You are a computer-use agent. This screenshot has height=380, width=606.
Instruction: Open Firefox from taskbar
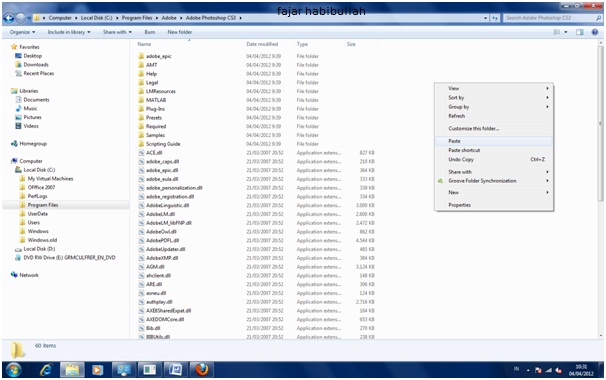[x=201, y=370]
